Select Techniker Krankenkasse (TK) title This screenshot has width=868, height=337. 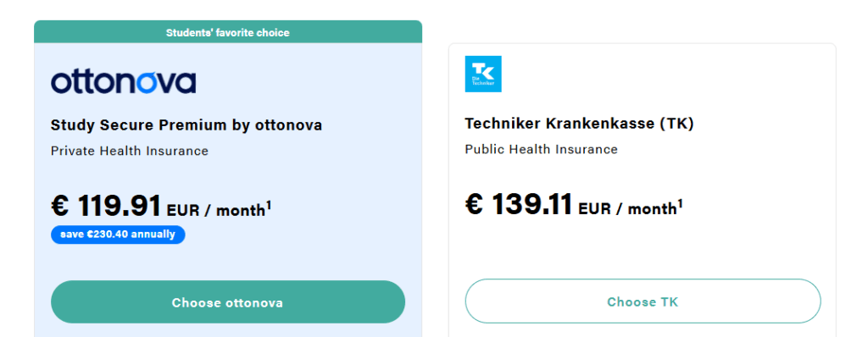pyautogui.click(x=579, y=124)
